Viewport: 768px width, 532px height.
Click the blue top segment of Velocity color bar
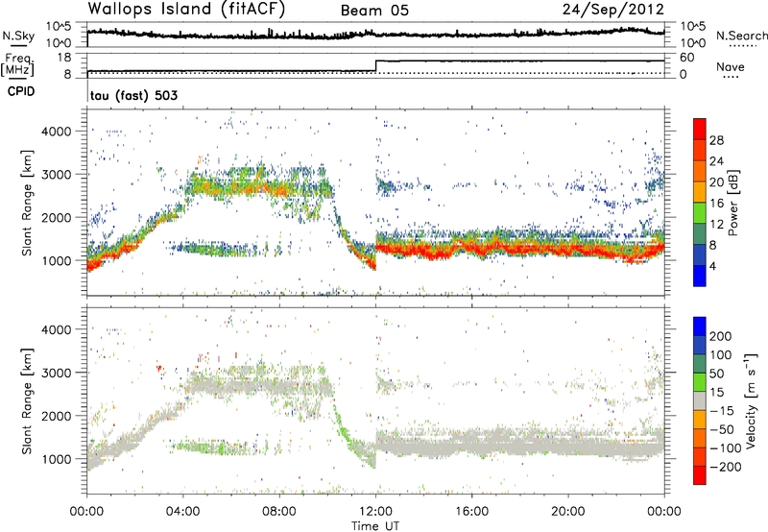[700, 326]
